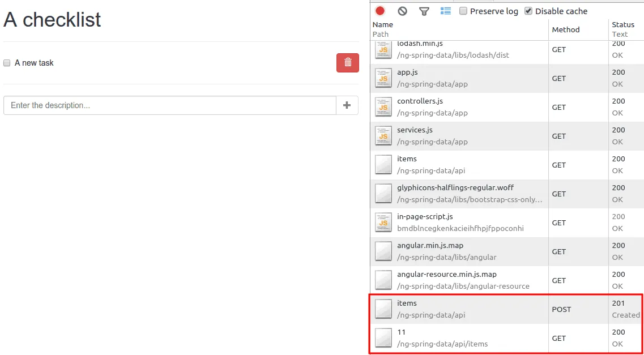The width and height of the screenshot is (644, 355).
Task: Uncheck the Disable cache checkbox
Action: [528, 11]
